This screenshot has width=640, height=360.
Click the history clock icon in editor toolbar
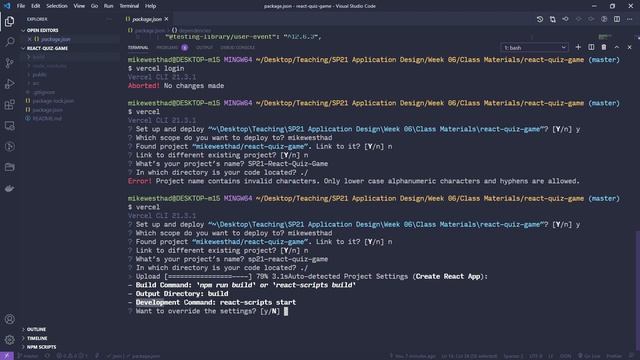click(x=540, y=19)
